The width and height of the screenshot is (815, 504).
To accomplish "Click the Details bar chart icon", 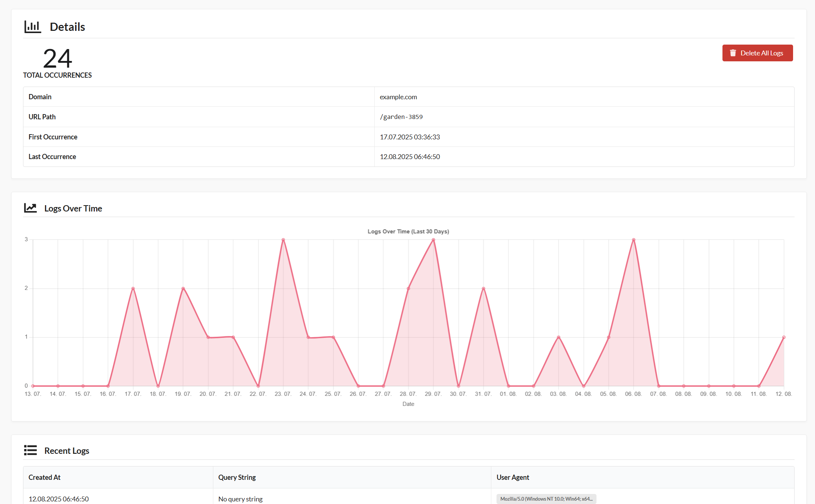I will tap(32, 27).
